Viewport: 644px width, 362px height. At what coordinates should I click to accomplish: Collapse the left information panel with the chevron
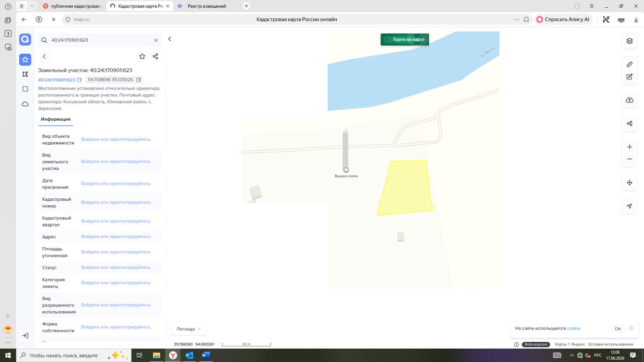tap(170, 39)
